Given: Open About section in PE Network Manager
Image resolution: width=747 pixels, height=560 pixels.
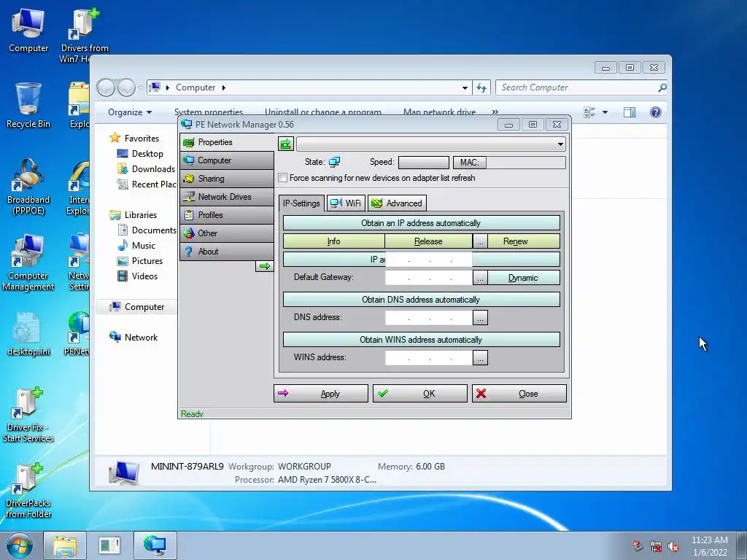Looking at the screenshot, I should point(228,252).
